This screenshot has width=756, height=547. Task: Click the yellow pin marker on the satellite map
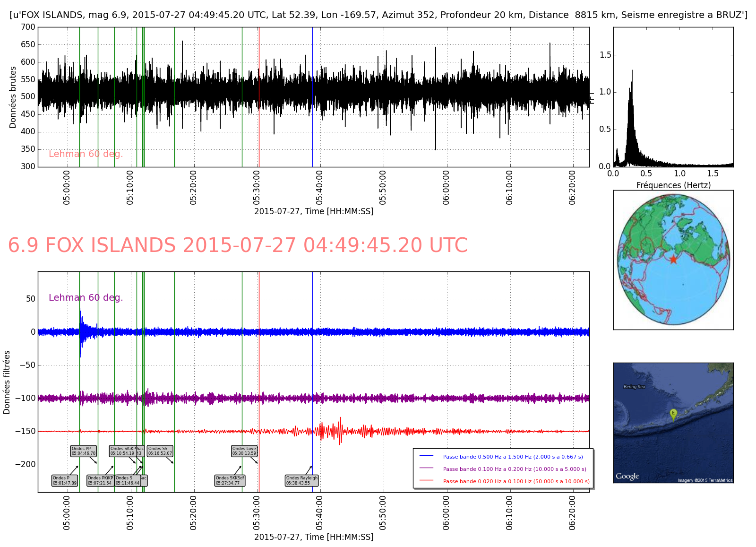673,414
